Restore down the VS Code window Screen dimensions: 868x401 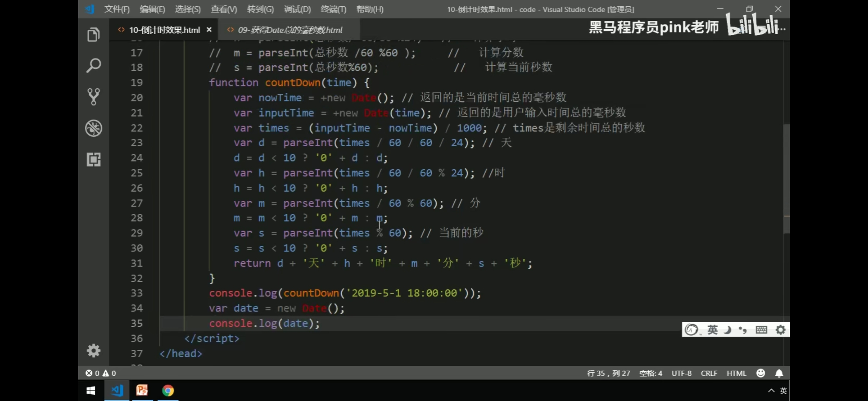point(749,9)
